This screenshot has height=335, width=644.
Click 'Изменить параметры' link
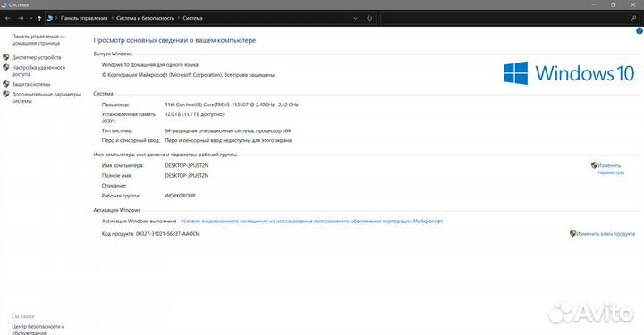610,169
